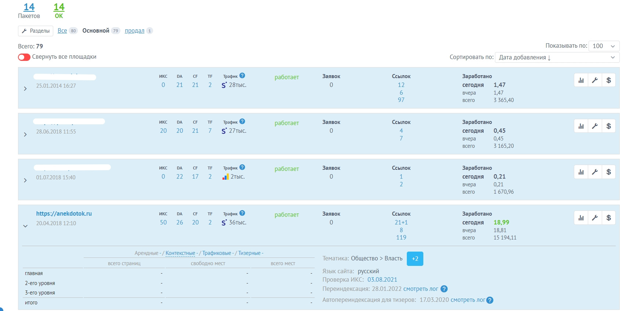Click links count 97 in first row
Viewport: 644px width, 311px height.
(x=401, y=100)
